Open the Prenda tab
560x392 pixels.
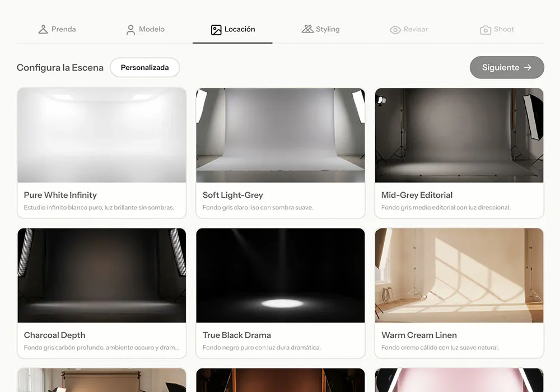point(57,29)
